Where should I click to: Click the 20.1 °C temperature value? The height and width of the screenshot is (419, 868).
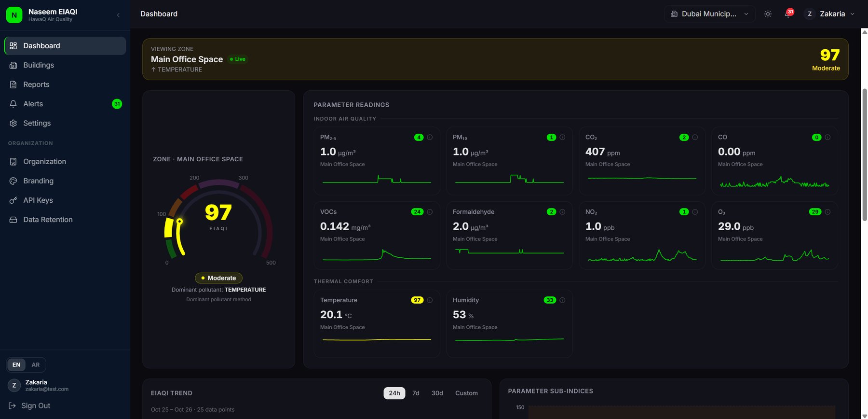point(336,315)
